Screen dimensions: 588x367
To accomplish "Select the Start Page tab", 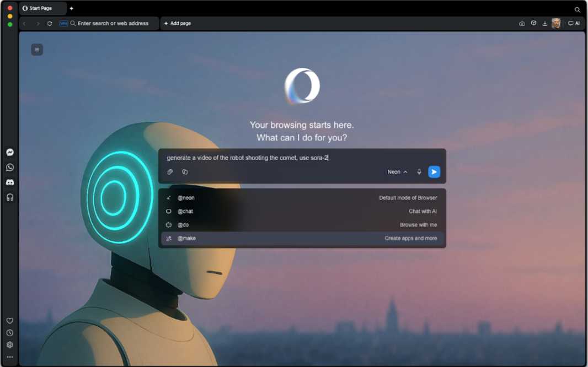I will point(40,8).
